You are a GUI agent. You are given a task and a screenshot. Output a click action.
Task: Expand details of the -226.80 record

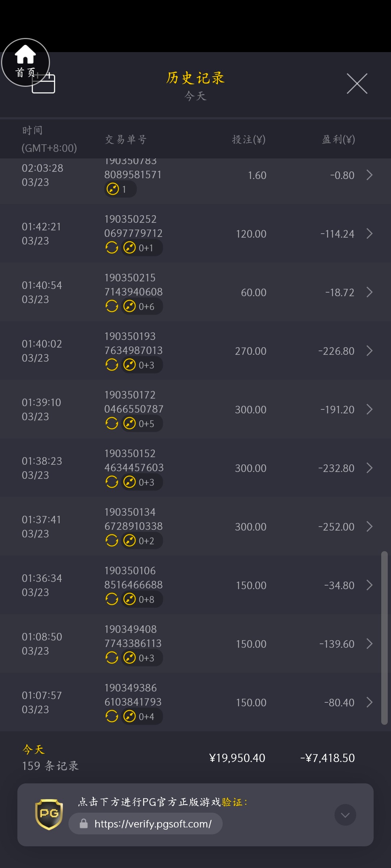click(x=369, y=351)
